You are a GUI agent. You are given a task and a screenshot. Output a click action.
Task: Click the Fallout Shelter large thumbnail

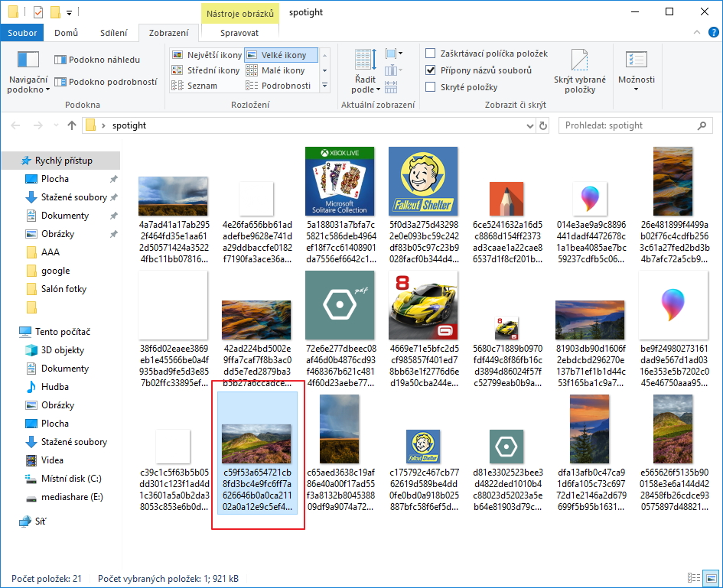423,180
